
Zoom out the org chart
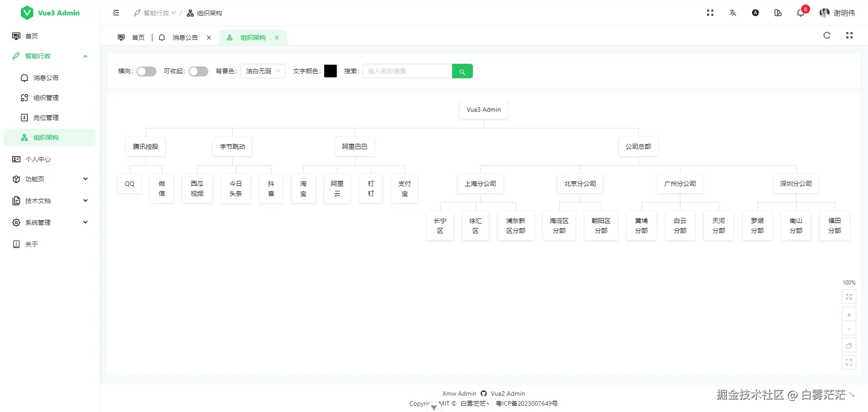pos(849,328)
